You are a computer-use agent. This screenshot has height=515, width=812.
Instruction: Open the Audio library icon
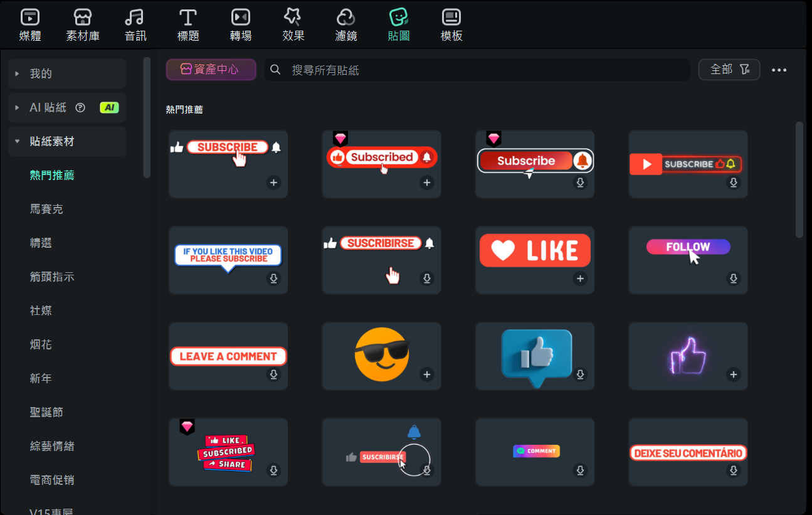[x=135, y=17]
